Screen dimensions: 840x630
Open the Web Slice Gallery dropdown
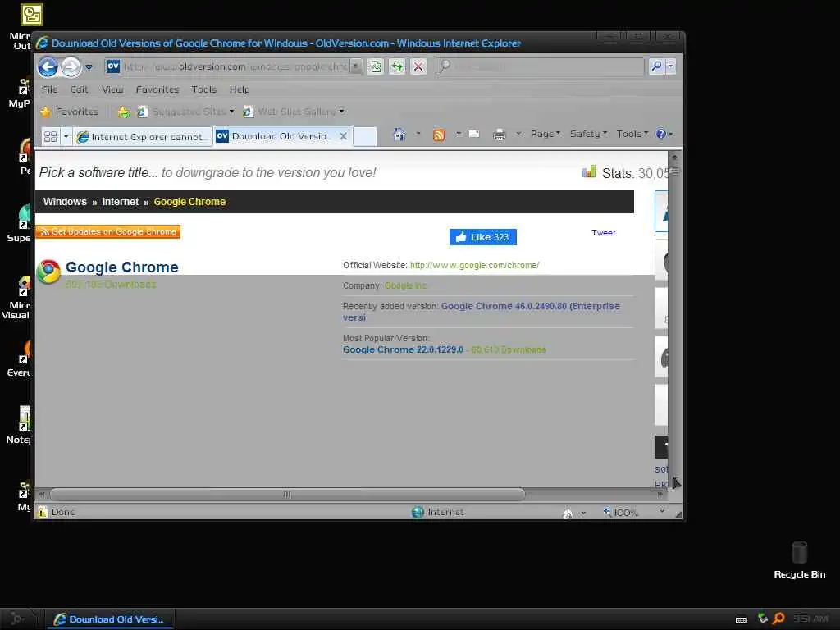pos(294,112)
